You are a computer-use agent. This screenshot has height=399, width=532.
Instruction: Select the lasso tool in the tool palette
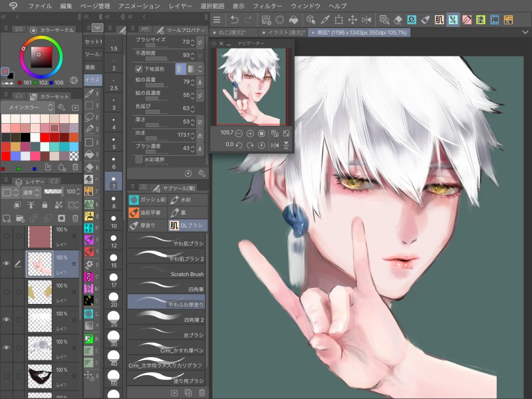click(x=89, y=118)
